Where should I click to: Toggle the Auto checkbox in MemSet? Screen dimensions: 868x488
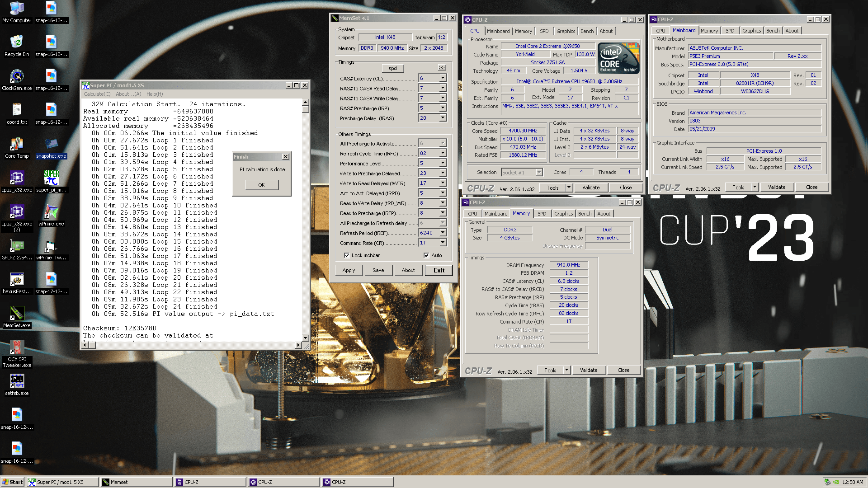pos(426,255)
